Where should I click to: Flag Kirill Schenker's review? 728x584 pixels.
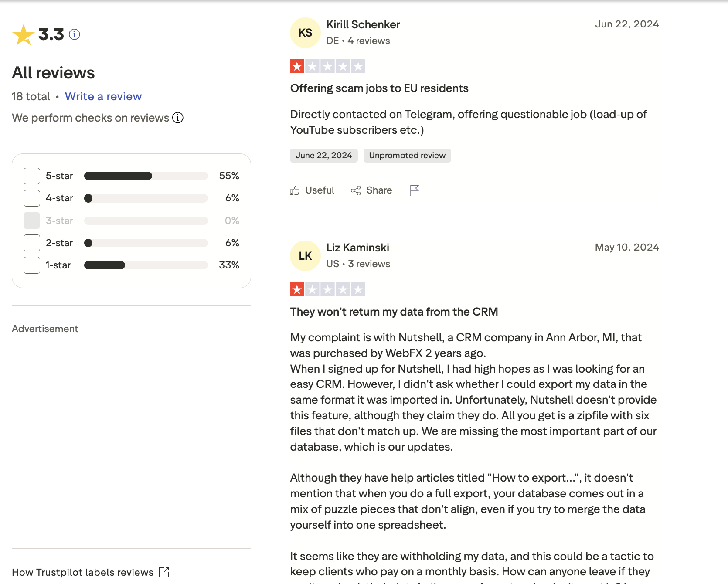coord(415,190)
